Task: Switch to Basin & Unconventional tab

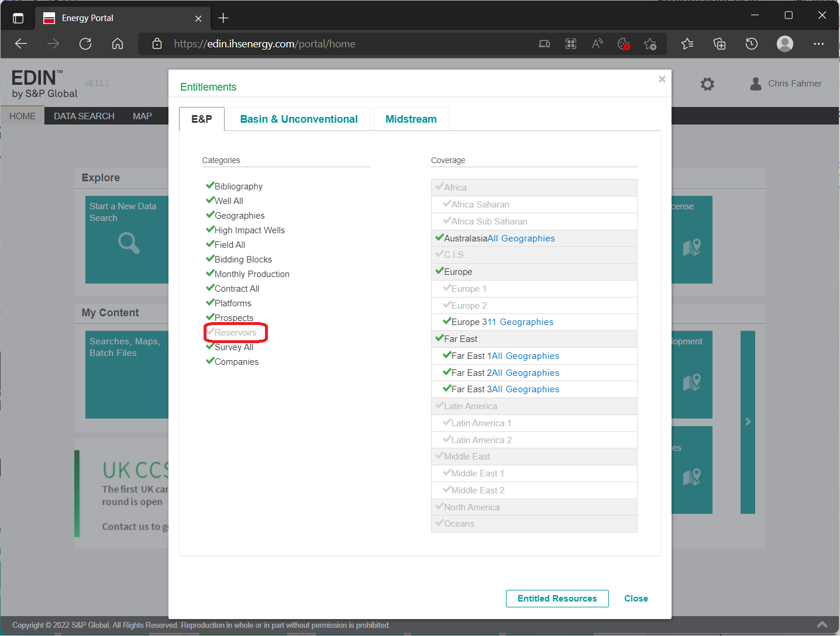Action: click(x=299, y=119)
